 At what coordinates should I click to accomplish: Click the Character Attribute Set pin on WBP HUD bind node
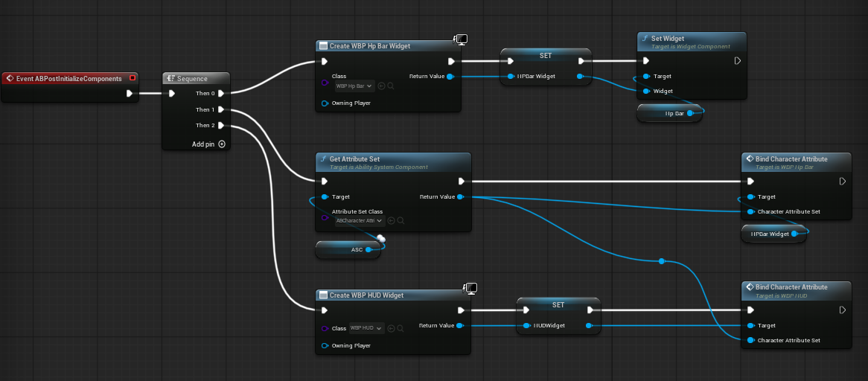point(750,340)
